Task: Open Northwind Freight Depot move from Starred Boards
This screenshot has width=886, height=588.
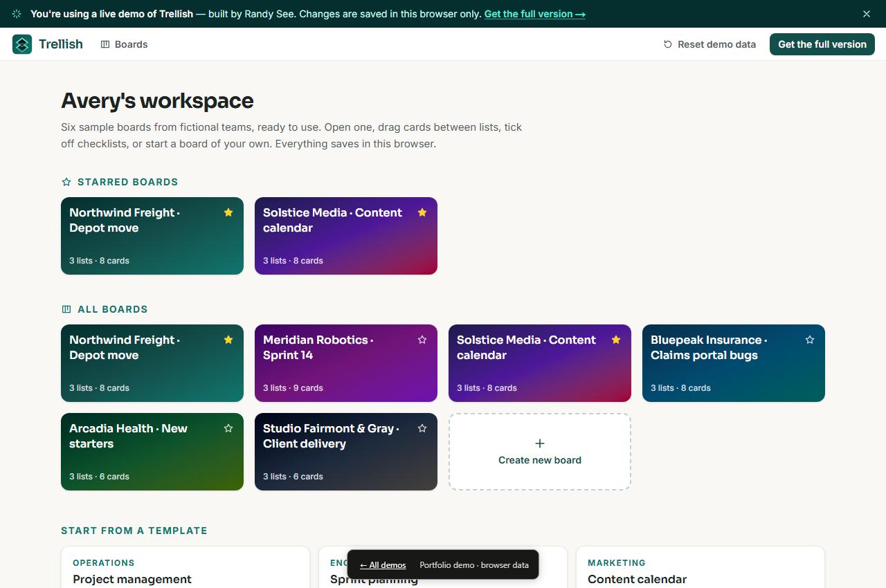Action: [x=152, y=236]
